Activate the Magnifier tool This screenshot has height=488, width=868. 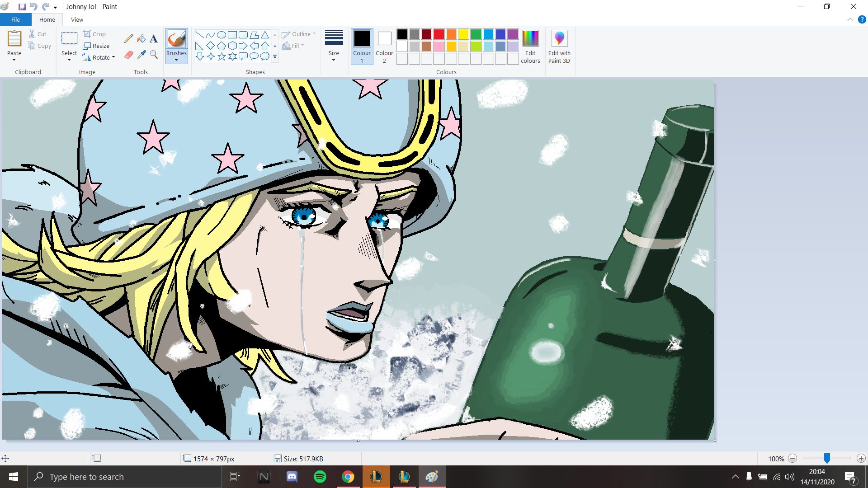[153, 54]
